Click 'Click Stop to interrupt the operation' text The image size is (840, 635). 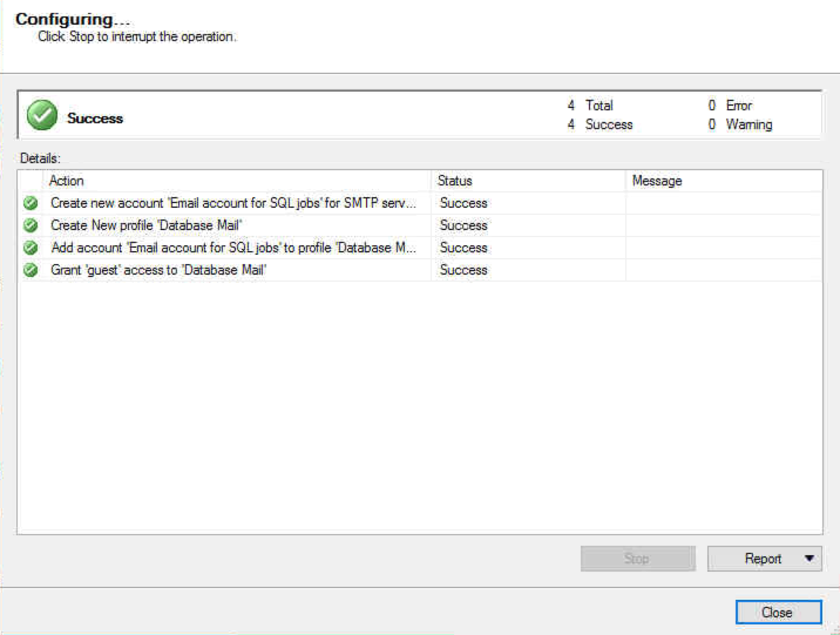pyautogui.click(x=137, y=36)
